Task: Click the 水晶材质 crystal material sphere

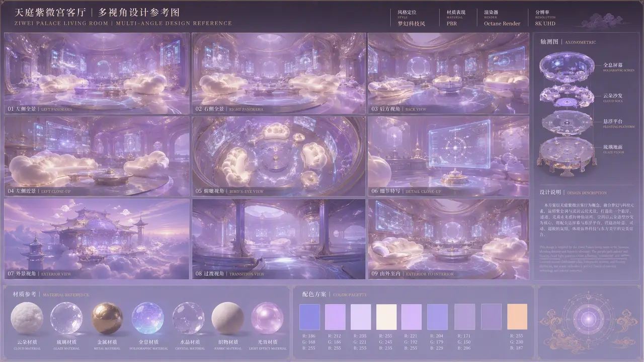Action: (x=188, y=319)
